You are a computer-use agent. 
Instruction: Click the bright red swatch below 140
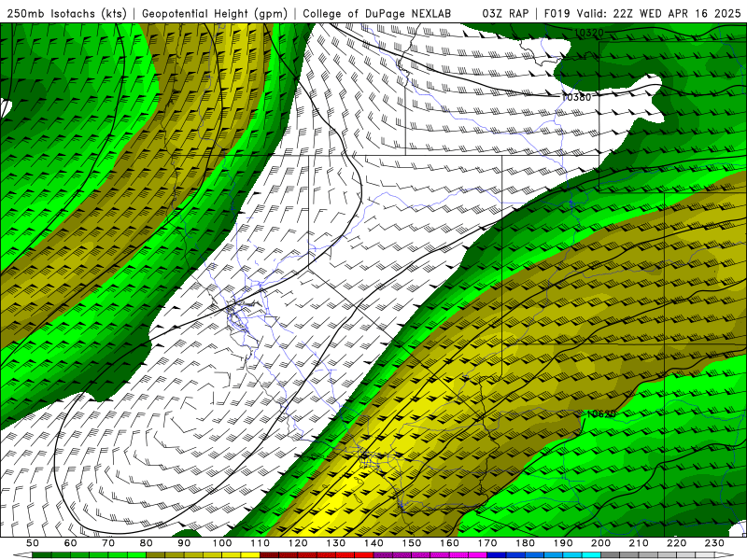click(x=364, y=555)
